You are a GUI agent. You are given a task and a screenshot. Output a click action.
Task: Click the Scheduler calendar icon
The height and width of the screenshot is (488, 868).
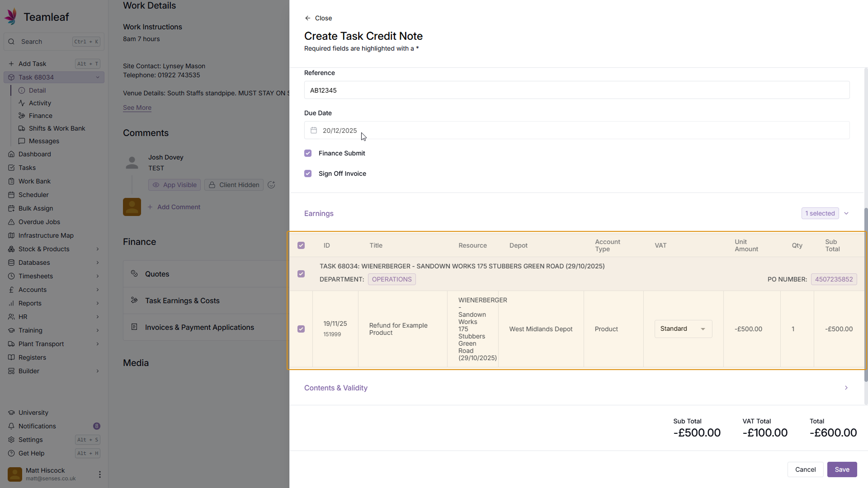point(11,195)
